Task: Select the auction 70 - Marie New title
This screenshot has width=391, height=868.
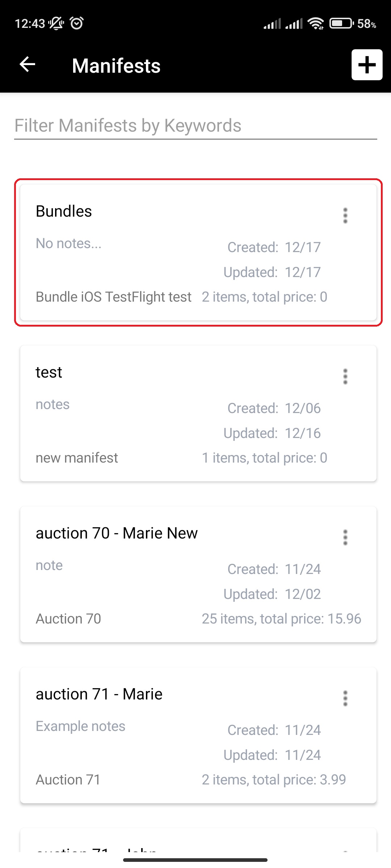Action: (x=117, y=533)
